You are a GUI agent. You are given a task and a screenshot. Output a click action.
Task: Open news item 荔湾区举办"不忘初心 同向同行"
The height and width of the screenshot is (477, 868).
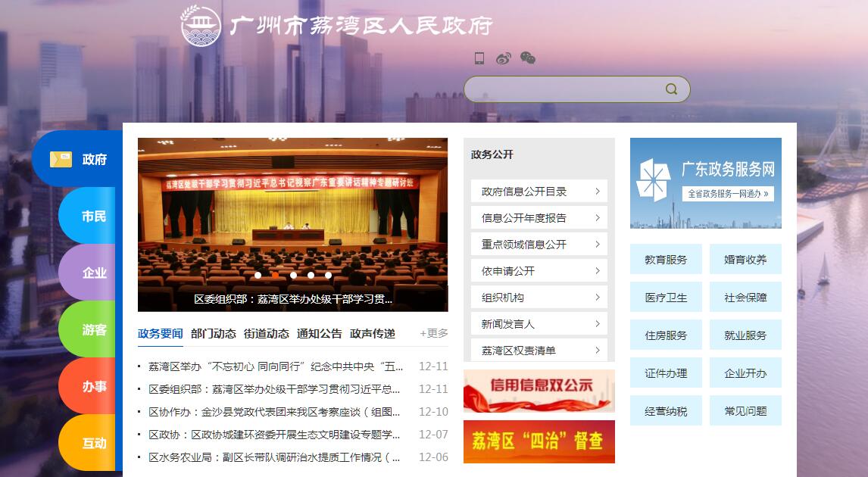276,366
